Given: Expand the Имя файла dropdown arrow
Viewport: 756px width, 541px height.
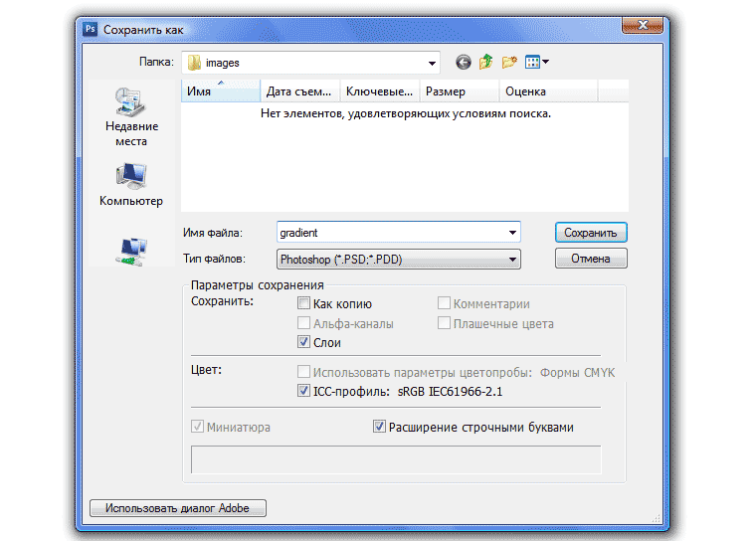Looking at the screenshot, I should coord(512,233).
